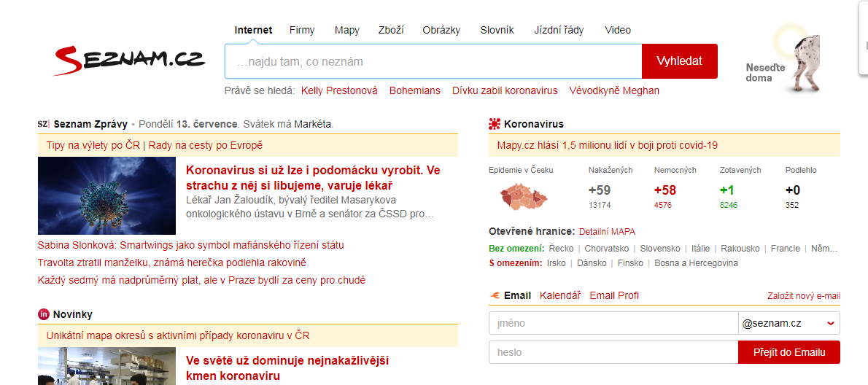Open the Detailní MAPA borders link
868x385 pixels.
tap(607, 232)
